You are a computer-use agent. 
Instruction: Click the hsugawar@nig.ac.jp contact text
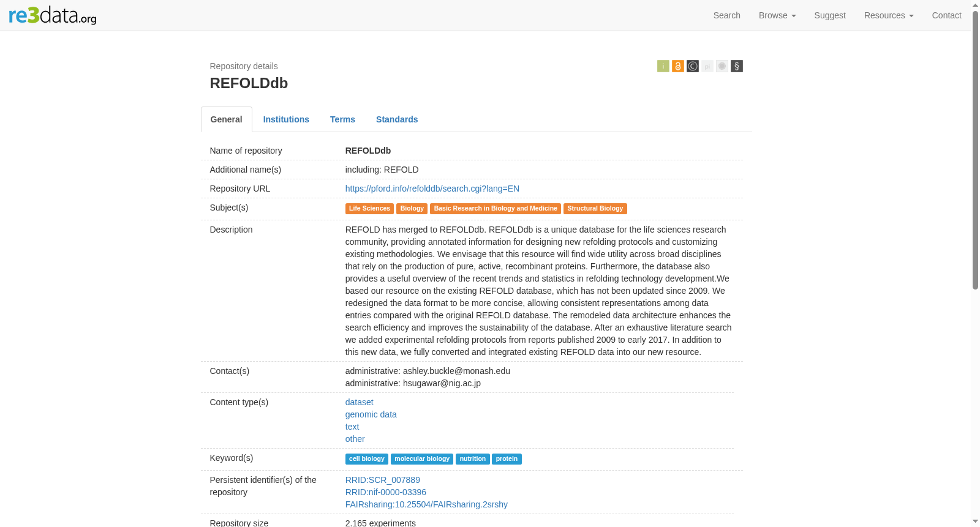(442, 383)
